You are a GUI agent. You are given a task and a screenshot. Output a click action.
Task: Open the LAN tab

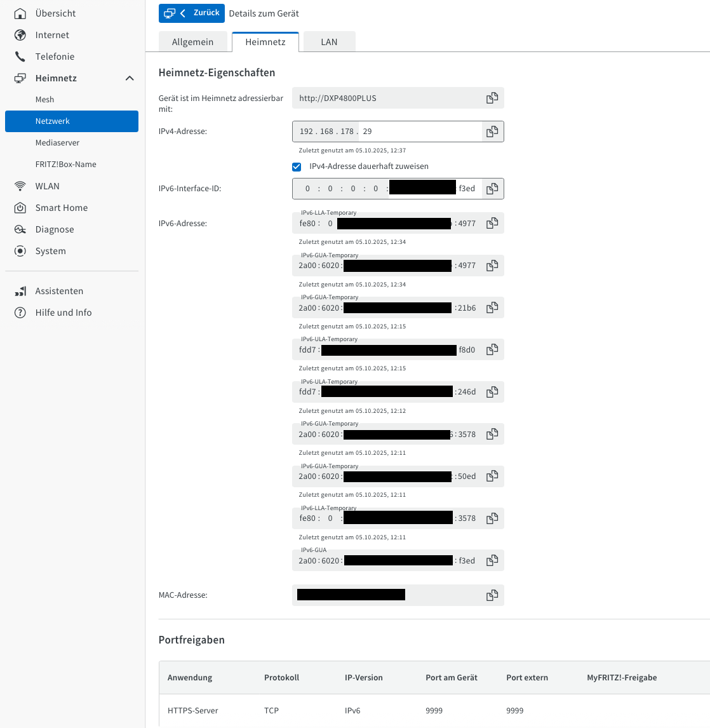tap(329, 42)
